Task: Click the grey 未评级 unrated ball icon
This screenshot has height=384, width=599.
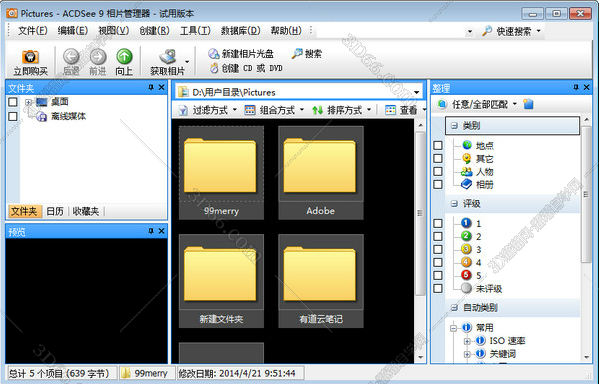Action: click(x=466, y=288)
